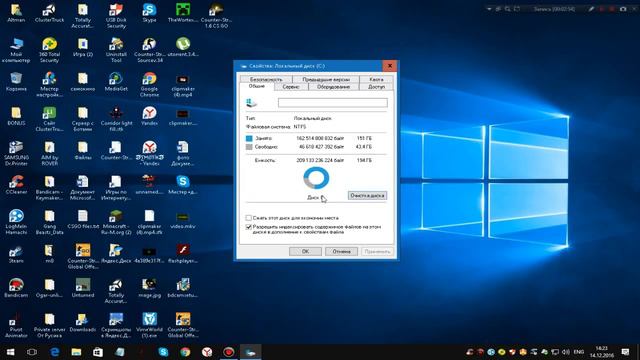The image size is (640, 360).
Task: Select the Pivot Animator icon
Action: 16,325
